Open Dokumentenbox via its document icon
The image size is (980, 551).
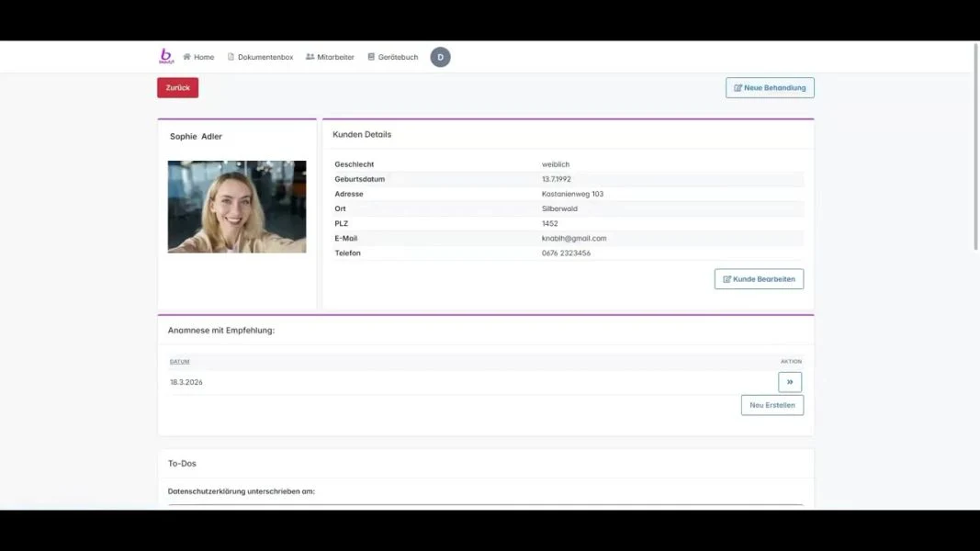(x=231, y=57)
